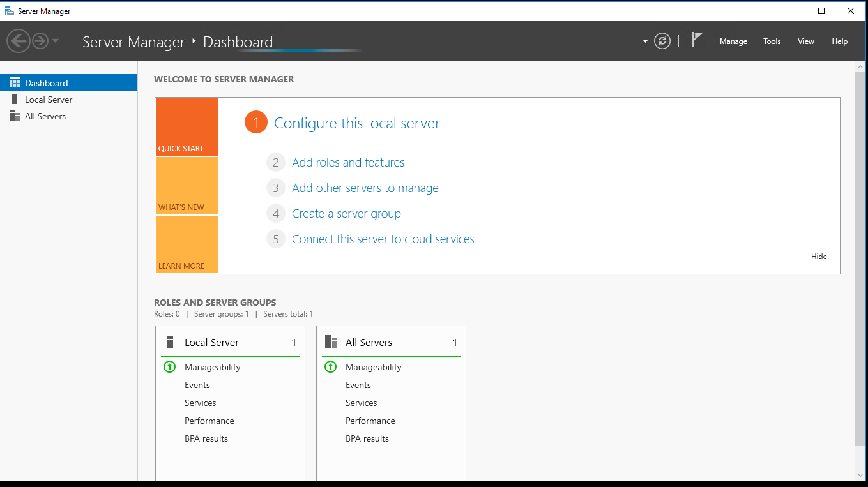
Task: Click the Local Server tile icon
Action: (170, 342)
